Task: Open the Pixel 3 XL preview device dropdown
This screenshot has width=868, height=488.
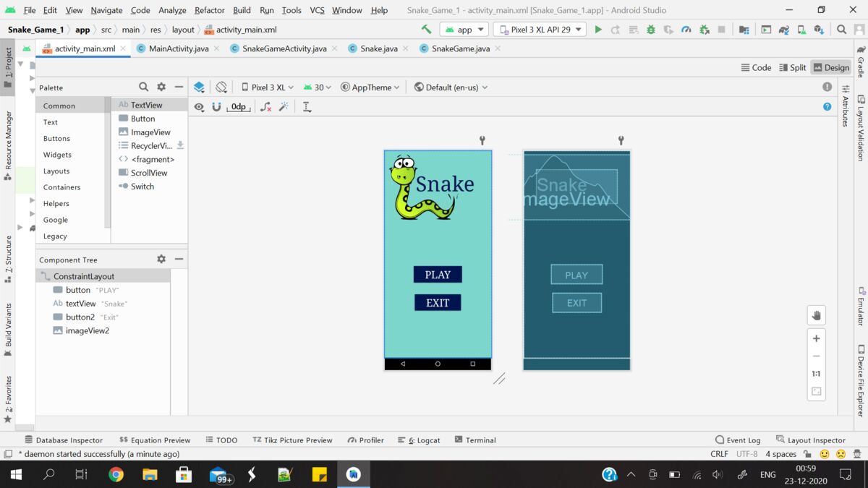Action: point(268,87)
